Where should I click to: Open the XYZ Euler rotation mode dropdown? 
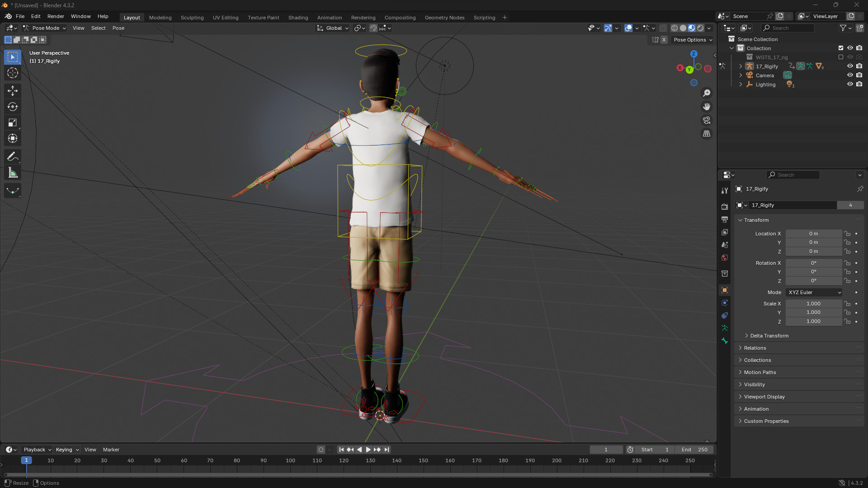[814, 292]
